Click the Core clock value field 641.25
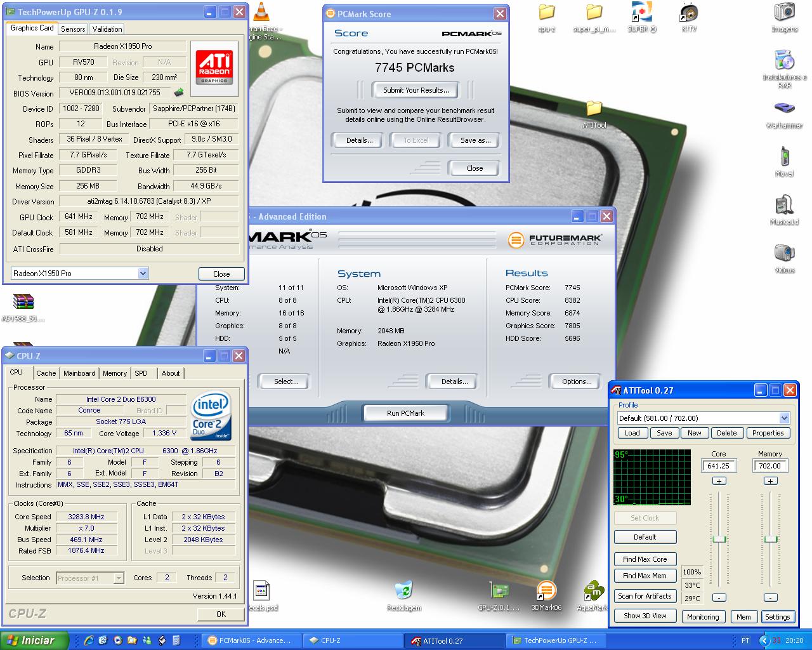This screenshot has width=812, height=650. click(x=719, y=466)
